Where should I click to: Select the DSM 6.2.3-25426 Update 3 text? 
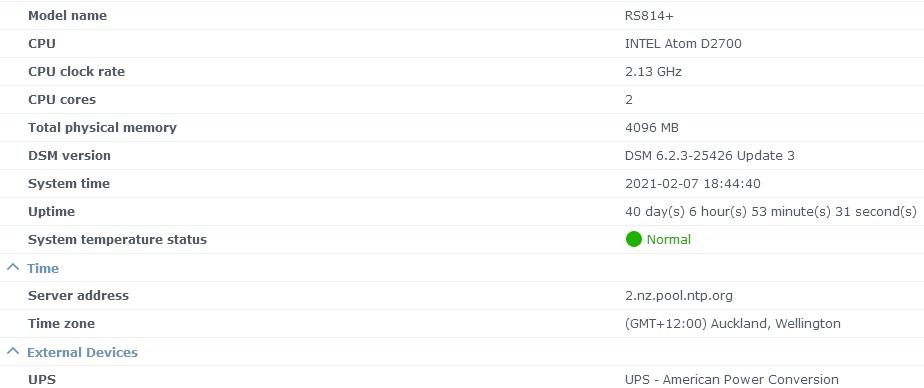pos(710,156)
